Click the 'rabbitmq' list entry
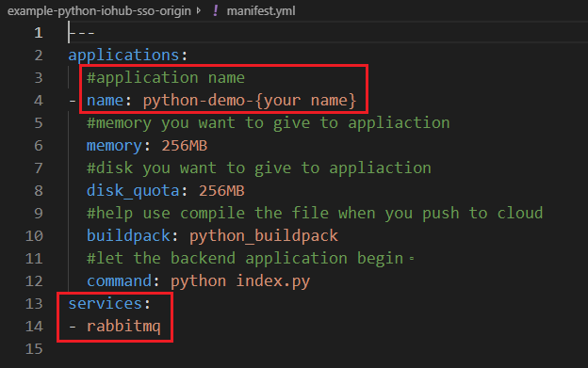Screen dimensions: 588x368 click(x=123, y=327)
